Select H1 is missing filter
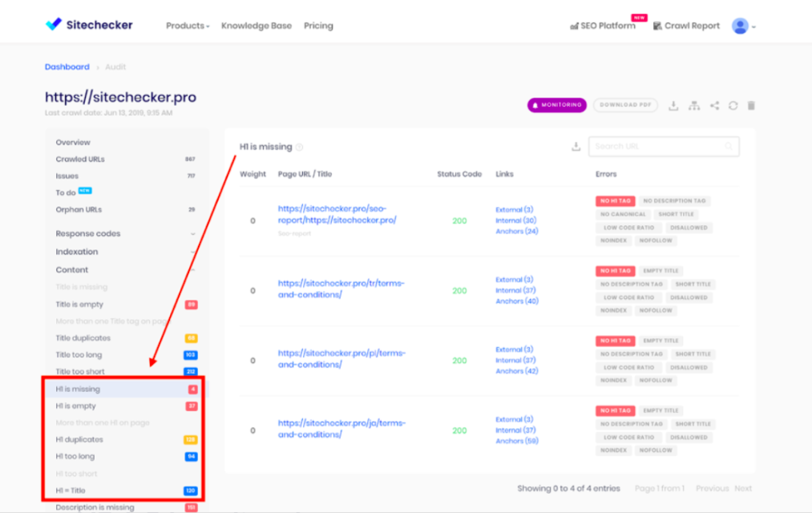The width and height of the screenshot is (812, 513). (x=125, y=389)
